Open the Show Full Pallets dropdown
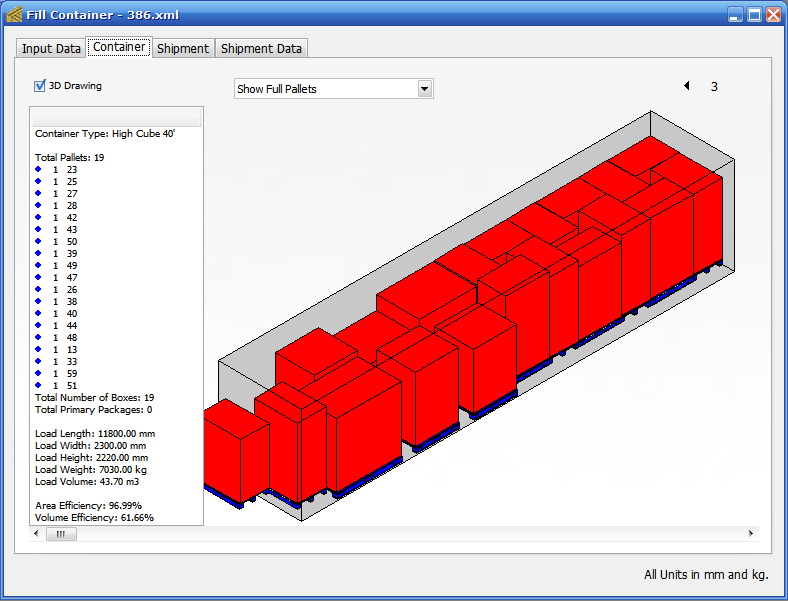This screenshot has height=601, width=788. [334, 89]
